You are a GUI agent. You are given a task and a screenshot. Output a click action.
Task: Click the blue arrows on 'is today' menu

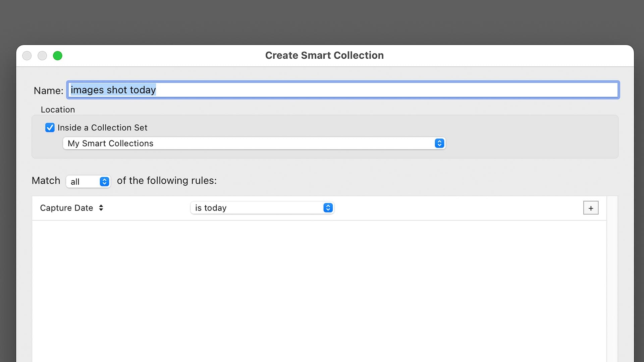[328, 208]
